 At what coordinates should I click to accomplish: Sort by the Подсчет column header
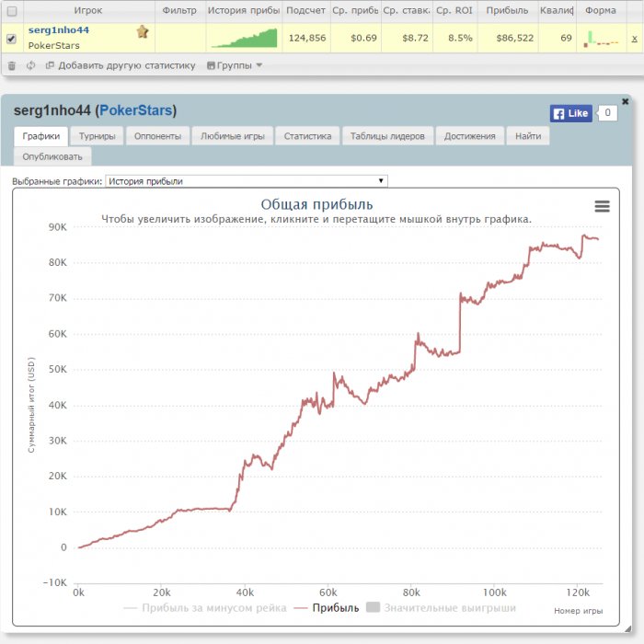(306, 10)
